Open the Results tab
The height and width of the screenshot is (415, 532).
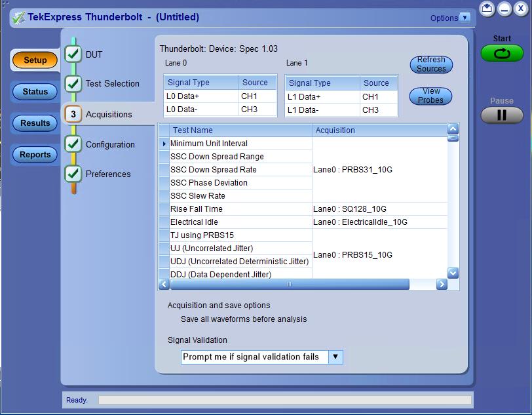35,123
